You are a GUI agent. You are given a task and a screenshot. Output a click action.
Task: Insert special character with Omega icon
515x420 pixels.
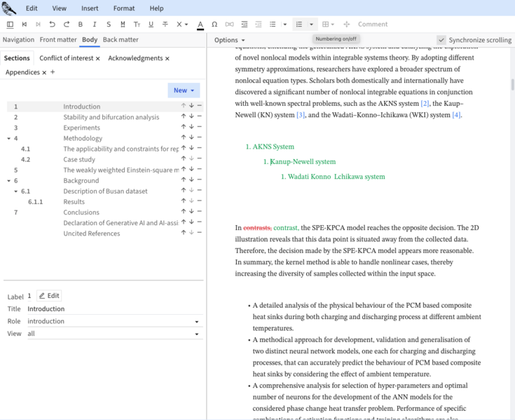point(214,25)
